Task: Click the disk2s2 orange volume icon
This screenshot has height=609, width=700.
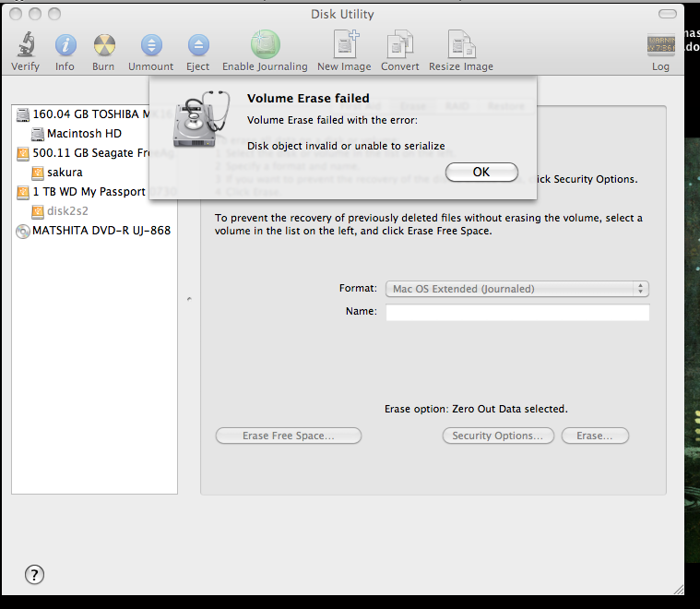Action: point(38,212)
